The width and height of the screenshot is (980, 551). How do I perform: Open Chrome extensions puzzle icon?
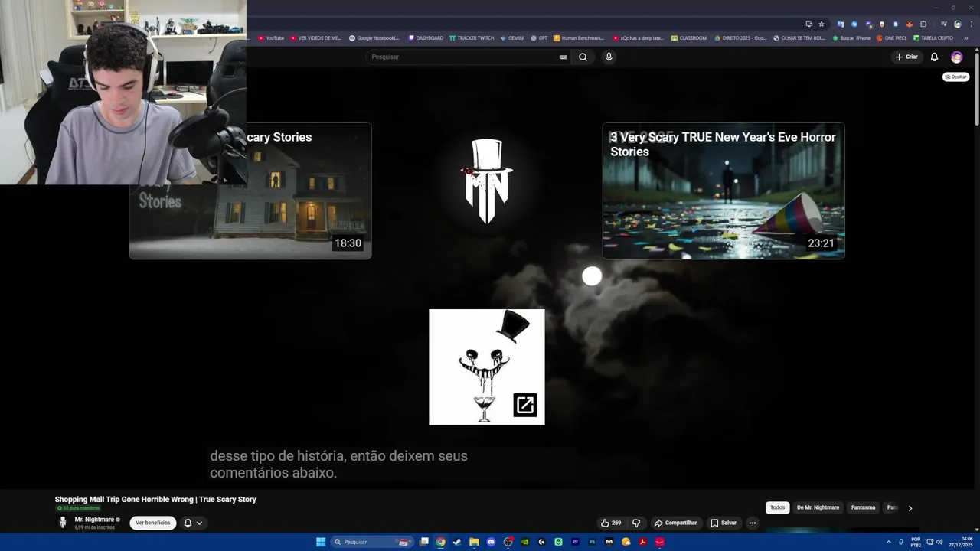(923, 24)
